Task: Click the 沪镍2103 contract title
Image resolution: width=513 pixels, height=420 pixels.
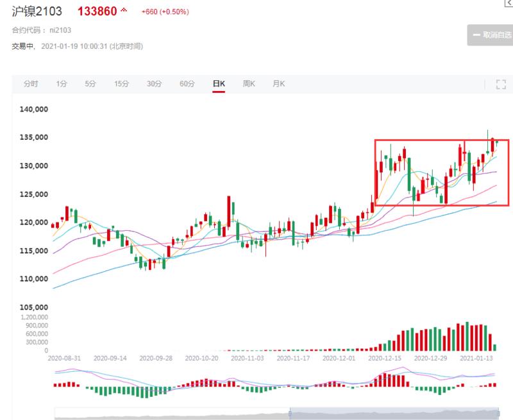Action: point(37,12)
